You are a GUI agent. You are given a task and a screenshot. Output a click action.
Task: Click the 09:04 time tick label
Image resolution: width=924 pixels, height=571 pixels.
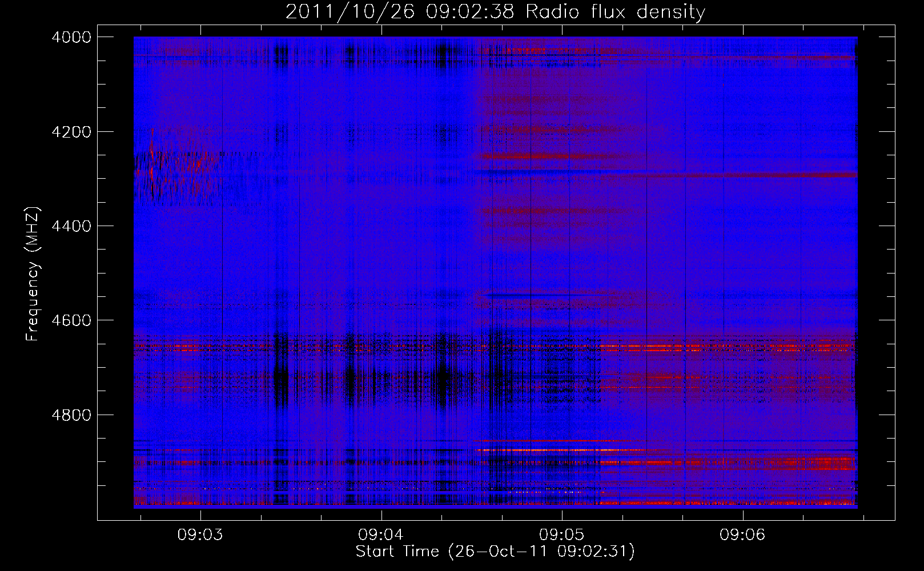[x=381, y=535]
